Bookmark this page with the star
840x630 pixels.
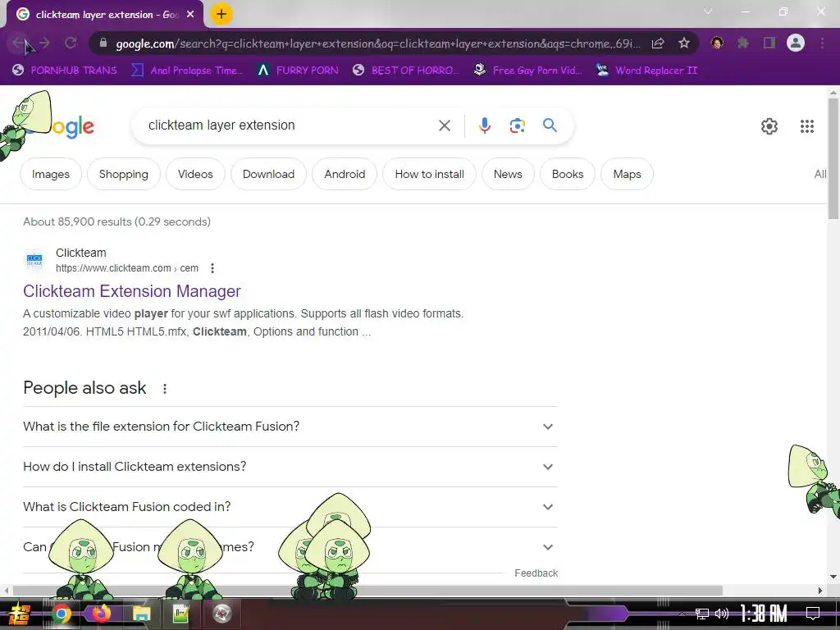[684, 43]
